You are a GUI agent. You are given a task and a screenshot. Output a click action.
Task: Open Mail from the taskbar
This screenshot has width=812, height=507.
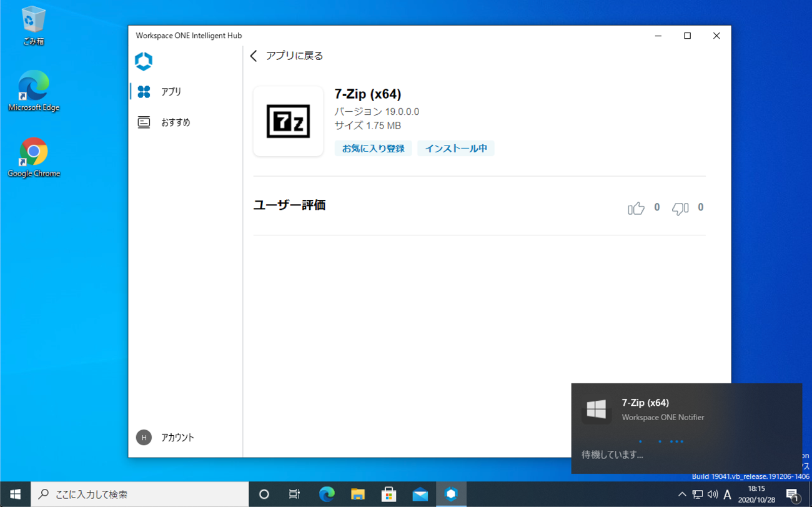[420, 494]
